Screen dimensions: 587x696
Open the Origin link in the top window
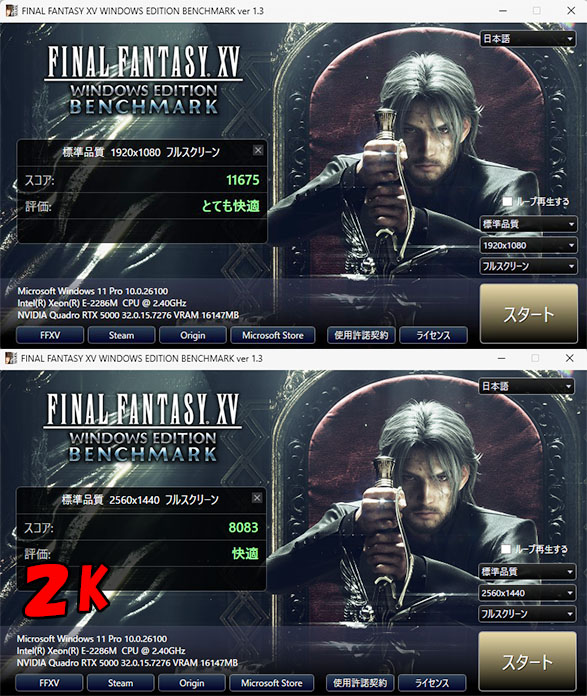193,335
